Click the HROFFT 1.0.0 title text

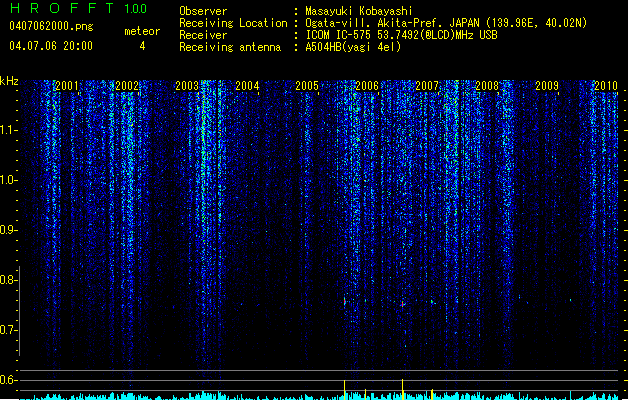[x=79, y=8]
